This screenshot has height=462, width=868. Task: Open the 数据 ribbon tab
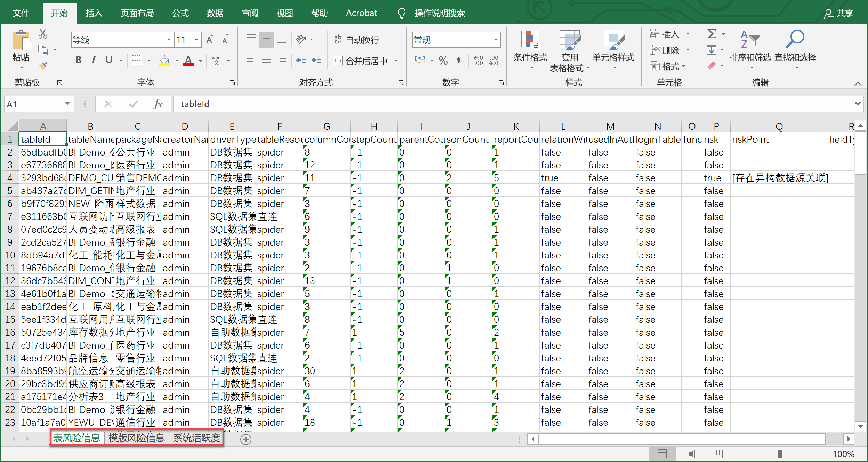tap(215, 13)
